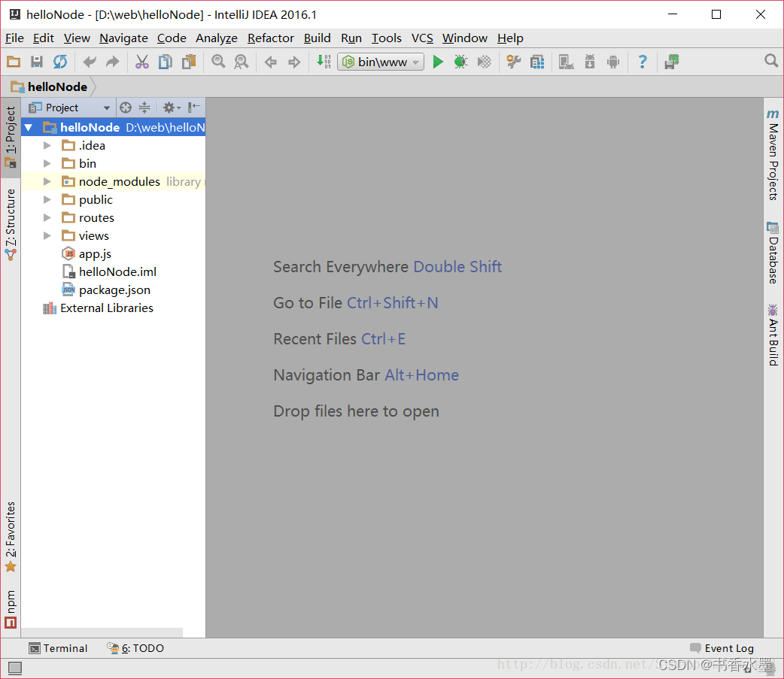Click the Save All toolbar icon

37,62
